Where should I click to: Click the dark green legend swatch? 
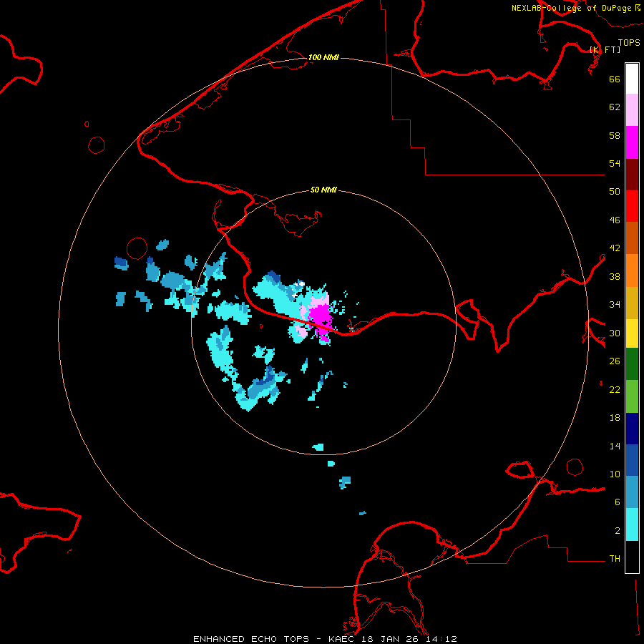[x=632, y=364]
